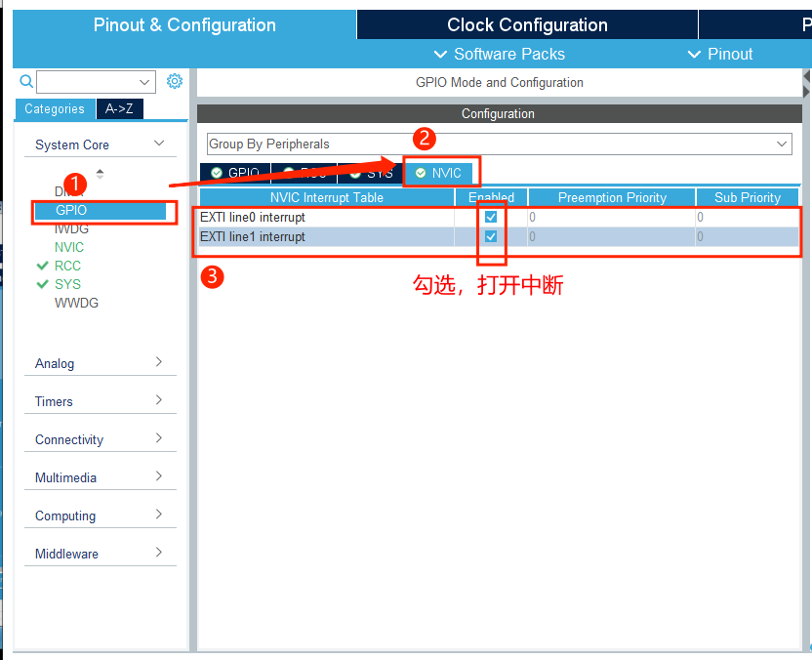Image resolution: width=812 pixels, height=660 pixels.
Task: Open the NVIC configuration tab
Action: click(438, 173)
